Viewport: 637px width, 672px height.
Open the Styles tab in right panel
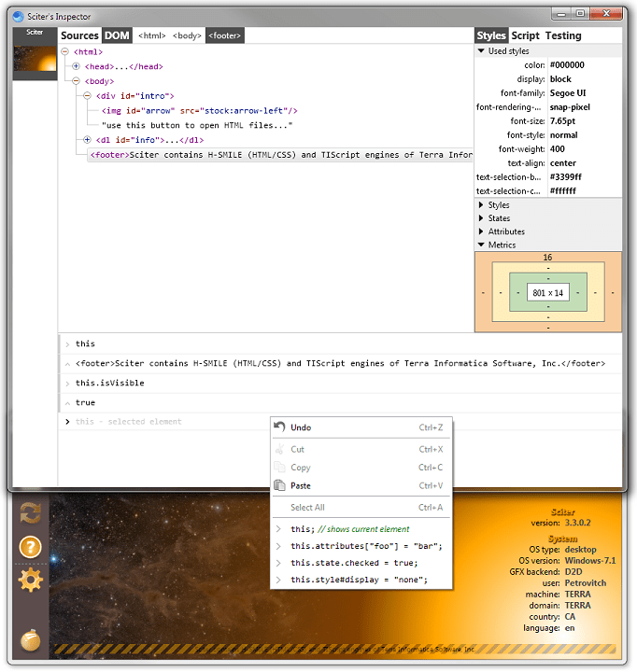491,35
